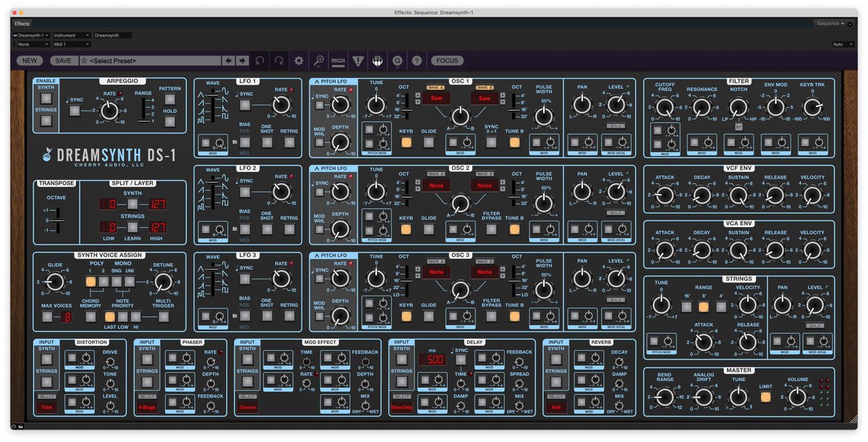The image size is (868, 442).
Task: Toggle Arpeggio SYNC on
Action: [75, 111]
